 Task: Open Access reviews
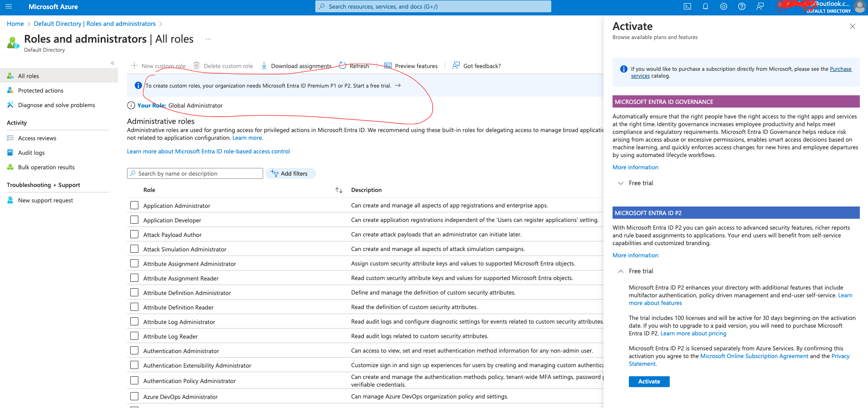pos(37,138)
